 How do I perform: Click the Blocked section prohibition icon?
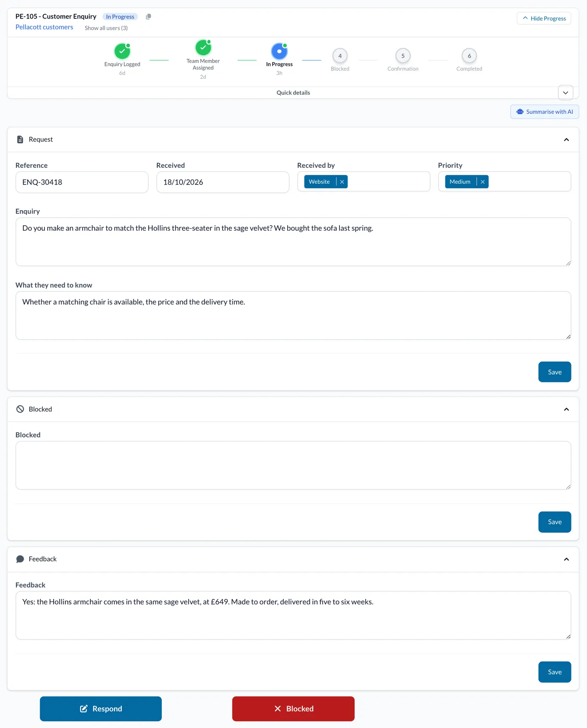20,409
